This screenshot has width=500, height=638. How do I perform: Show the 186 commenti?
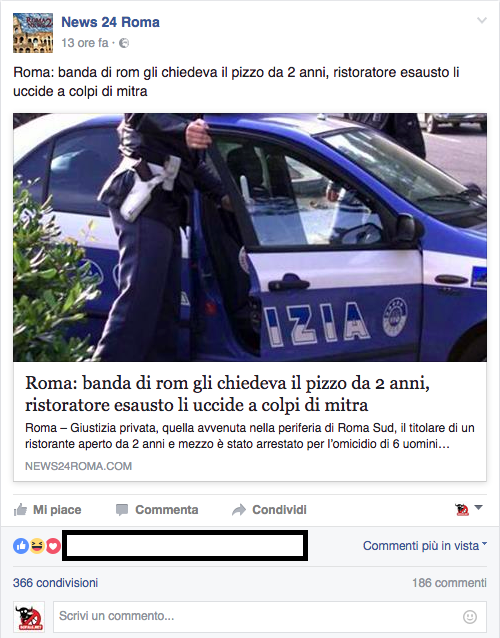click(x=449, y=583)
